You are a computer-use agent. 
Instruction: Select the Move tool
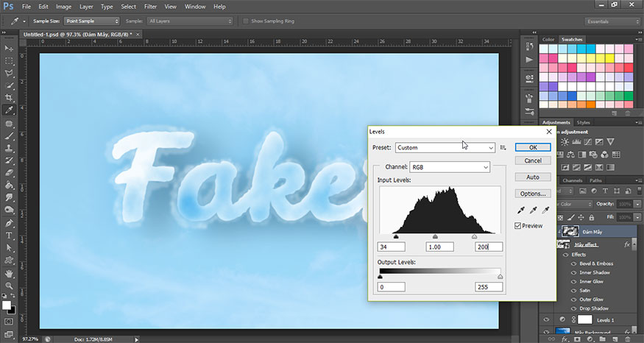(x=9, y=49)
